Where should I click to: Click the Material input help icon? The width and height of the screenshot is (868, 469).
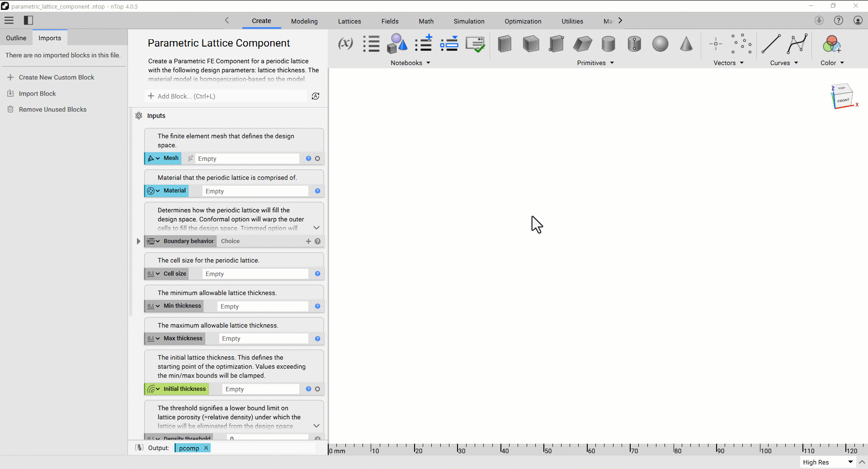click(317, 191)
